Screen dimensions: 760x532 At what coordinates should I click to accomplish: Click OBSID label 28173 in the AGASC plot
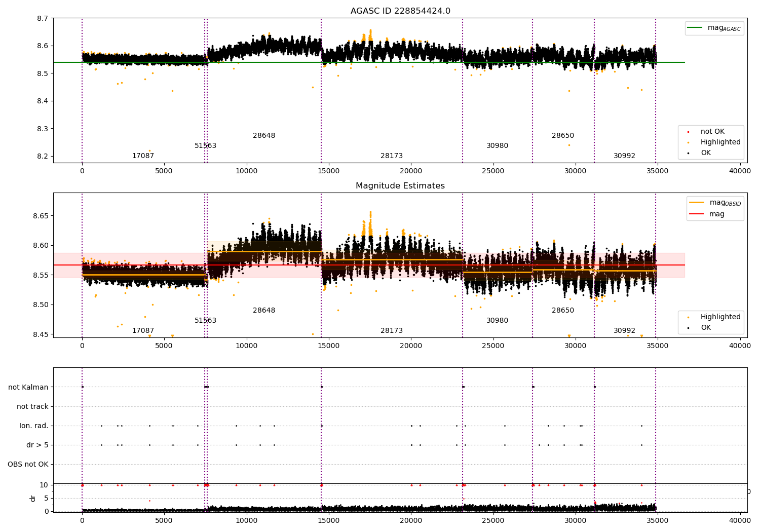[x=392, y=156]
